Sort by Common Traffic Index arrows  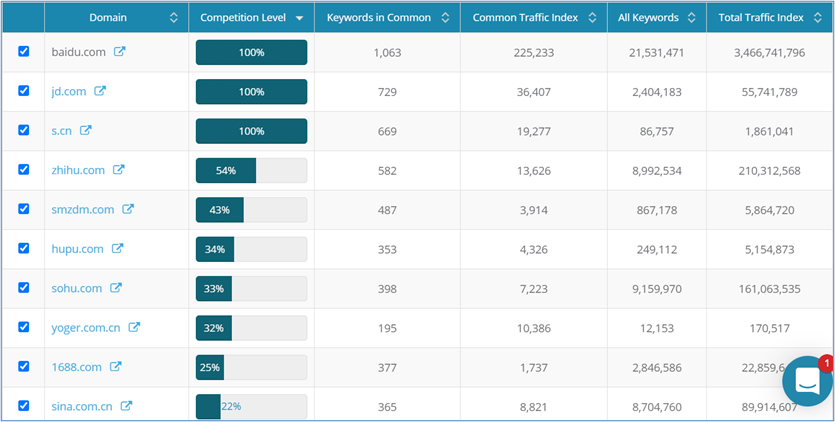click(x=592, y=18)
